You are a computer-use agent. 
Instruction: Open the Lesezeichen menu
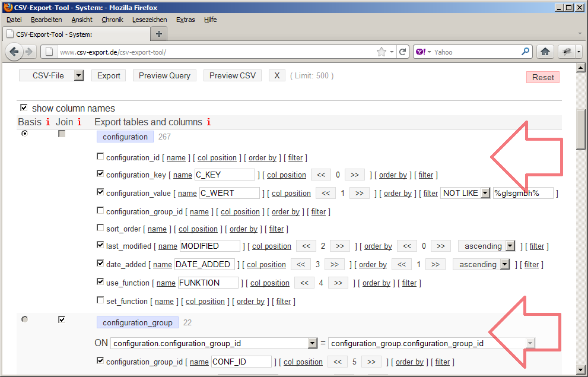coord(150,20)
